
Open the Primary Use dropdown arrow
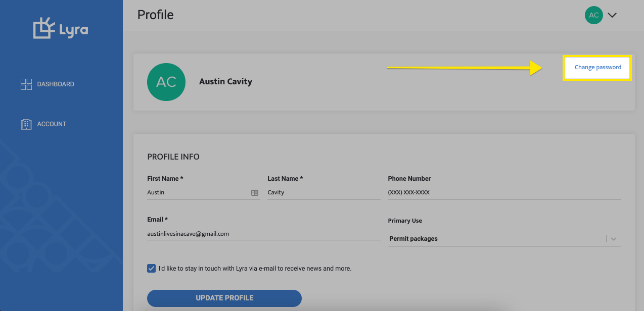[614, 239]
